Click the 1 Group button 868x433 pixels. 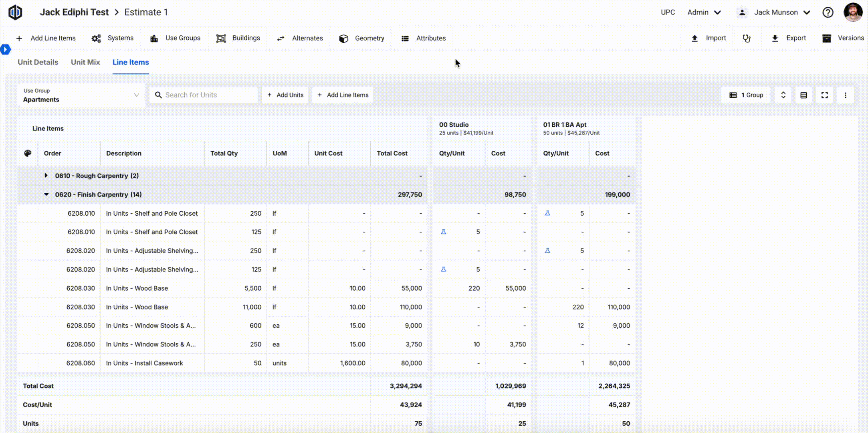pos(746,95)
